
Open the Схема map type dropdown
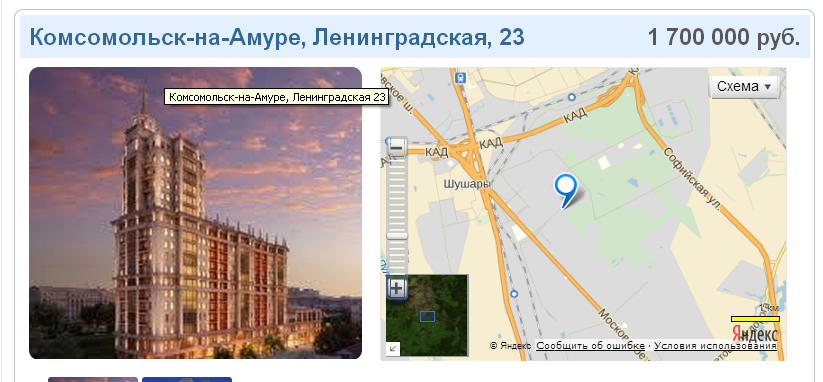click(x=744, y=87)
